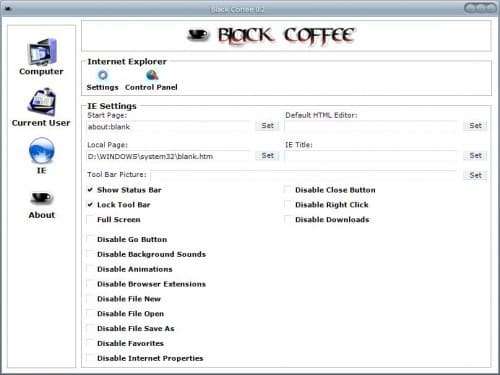Select the IE globe icon in sidebar

pyautogui.click(x=41, y=150)
